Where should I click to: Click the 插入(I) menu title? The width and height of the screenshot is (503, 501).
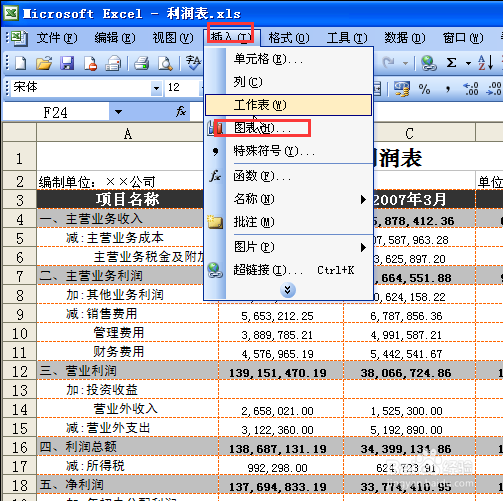[x=231, y=37]
